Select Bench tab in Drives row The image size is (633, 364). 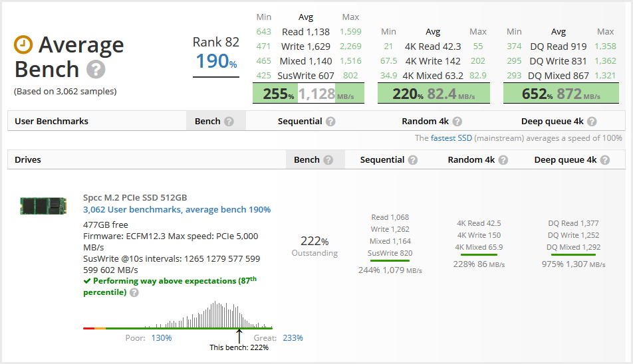click(307, 160)
